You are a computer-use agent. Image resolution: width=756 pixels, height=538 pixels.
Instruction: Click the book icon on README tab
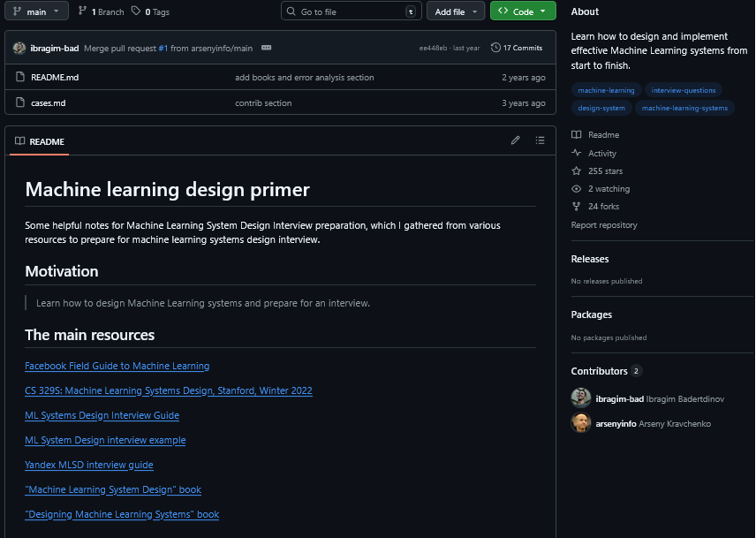coord(19,140)
